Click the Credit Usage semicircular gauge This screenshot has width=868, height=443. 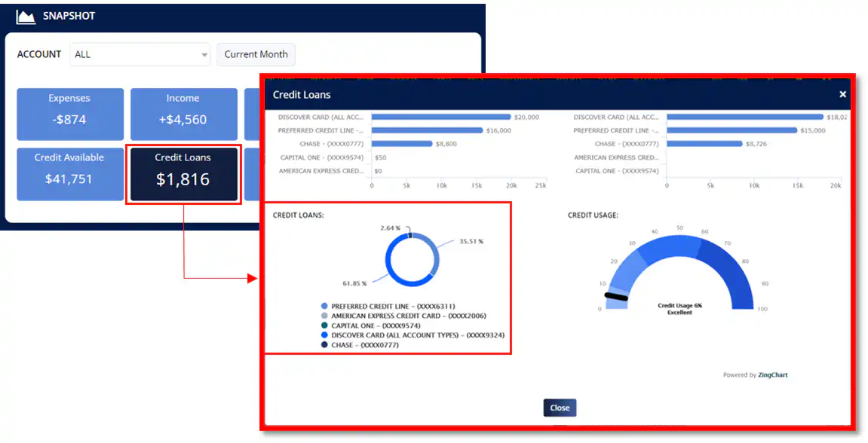(x=678, y=267)
